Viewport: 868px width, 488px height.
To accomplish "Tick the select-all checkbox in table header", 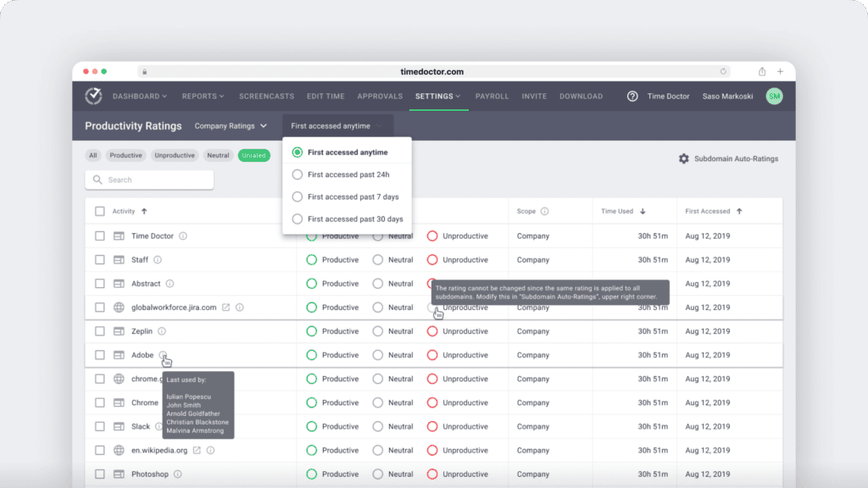I will (100, 212).
